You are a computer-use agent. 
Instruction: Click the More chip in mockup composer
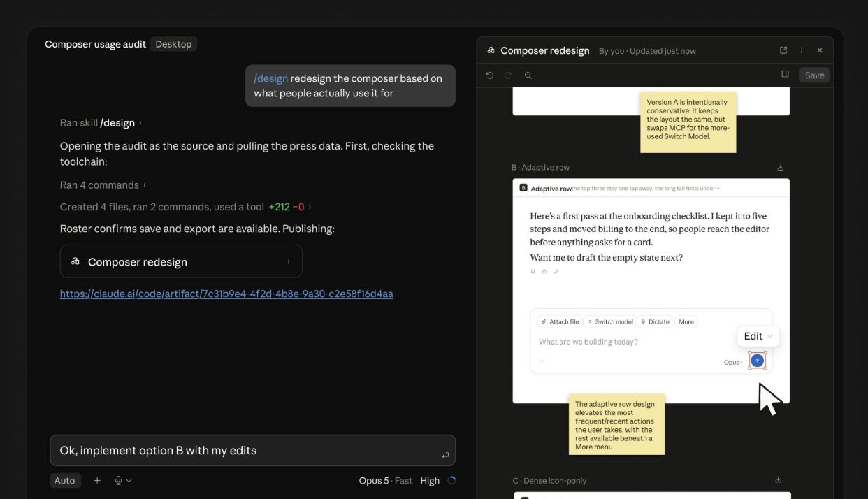pos(686,321)
